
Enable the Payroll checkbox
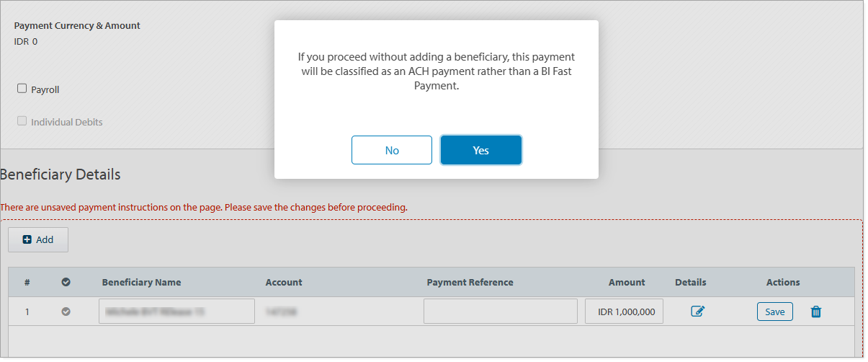tap(22, 89)
